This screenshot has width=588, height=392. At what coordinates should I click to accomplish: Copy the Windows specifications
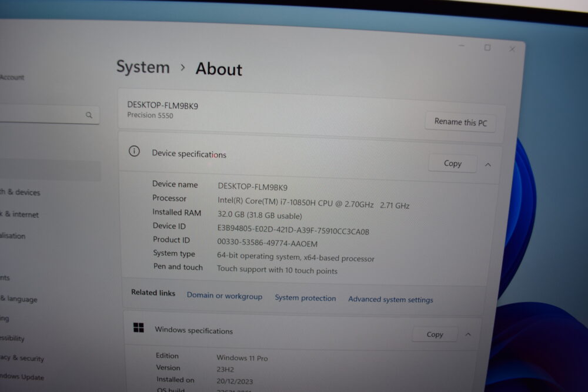coord(435,334)
